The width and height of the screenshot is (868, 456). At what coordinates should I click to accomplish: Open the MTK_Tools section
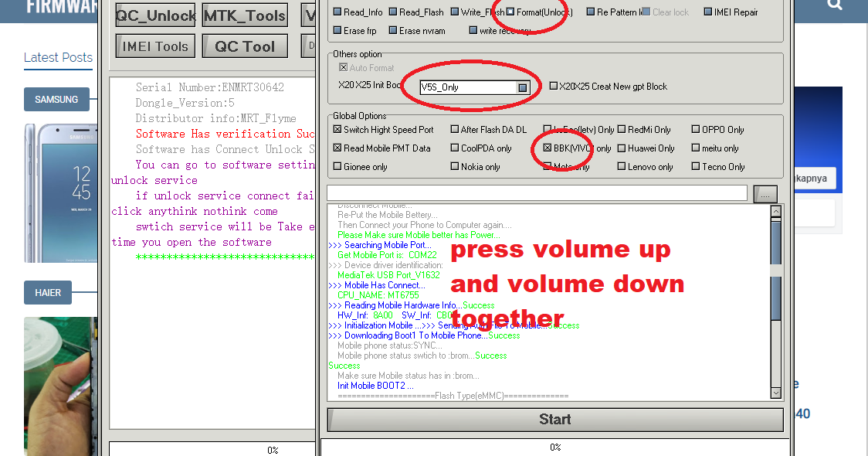[246, 15]
